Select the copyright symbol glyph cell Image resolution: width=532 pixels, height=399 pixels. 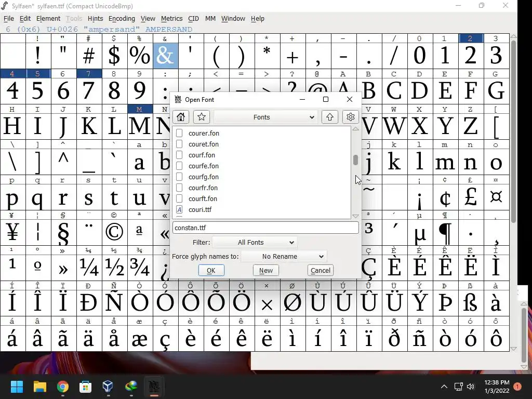pos(114,232)
